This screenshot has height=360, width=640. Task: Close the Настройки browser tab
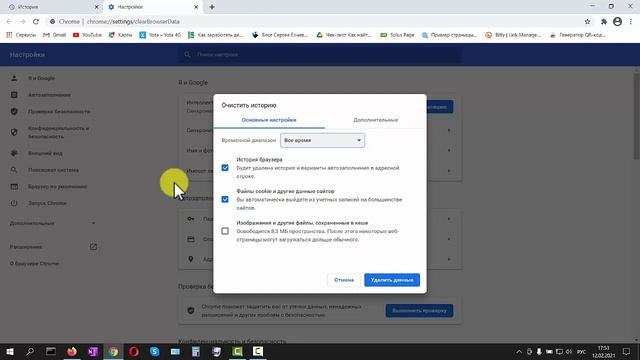(196, 7)
